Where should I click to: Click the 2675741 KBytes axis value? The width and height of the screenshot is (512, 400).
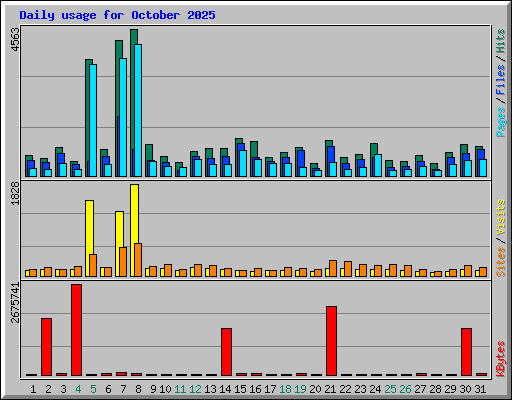point(15,303)
